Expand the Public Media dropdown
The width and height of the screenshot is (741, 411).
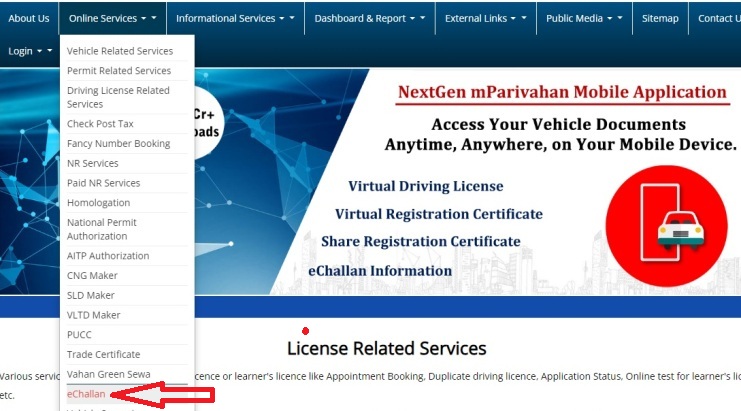coord(584,18)
